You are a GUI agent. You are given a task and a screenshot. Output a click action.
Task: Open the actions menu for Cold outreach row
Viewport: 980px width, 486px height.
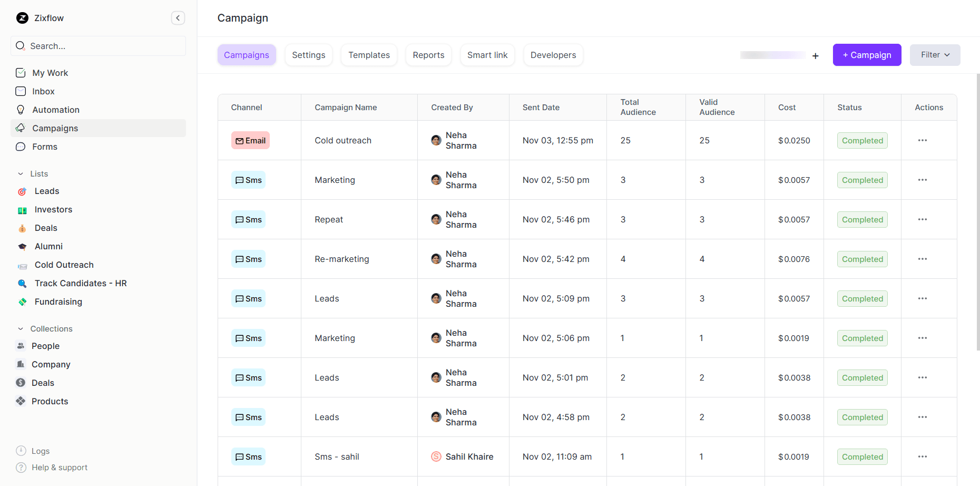click(922, 140)
